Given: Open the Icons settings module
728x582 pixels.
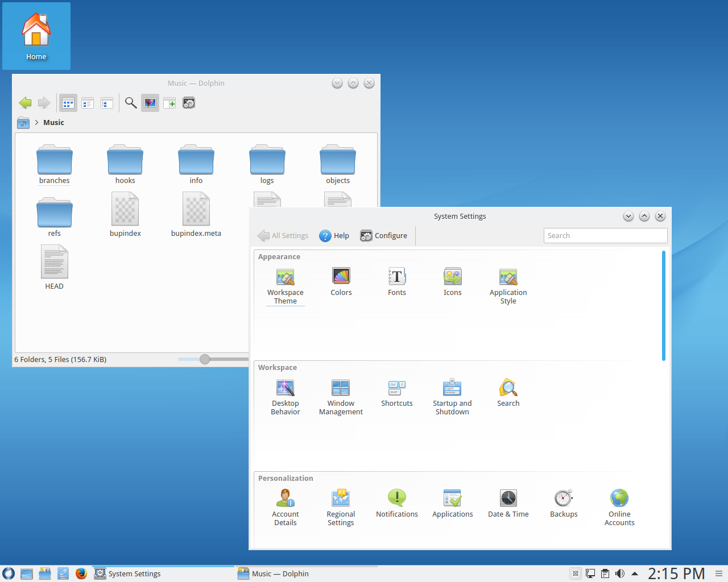Looking at the screenshot, I should tap(453, 282).
